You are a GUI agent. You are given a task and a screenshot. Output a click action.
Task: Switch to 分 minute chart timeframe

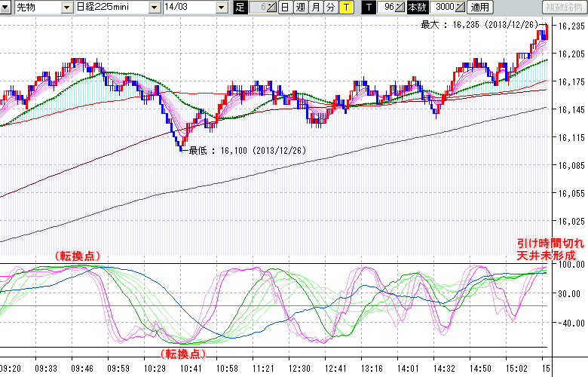[329, 8]
